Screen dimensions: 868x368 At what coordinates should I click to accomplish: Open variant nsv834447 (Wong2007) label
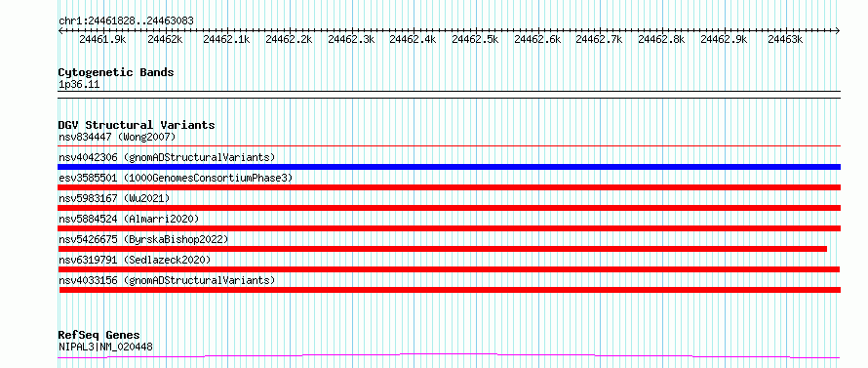(x=117, y=137)
